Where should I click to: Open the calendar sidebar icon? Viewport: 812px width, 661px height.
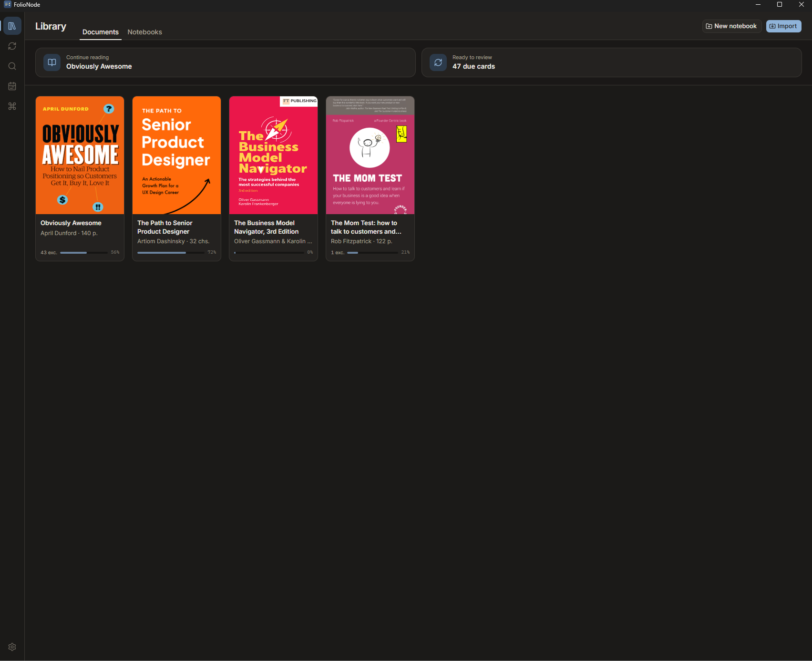coord(12,86)
